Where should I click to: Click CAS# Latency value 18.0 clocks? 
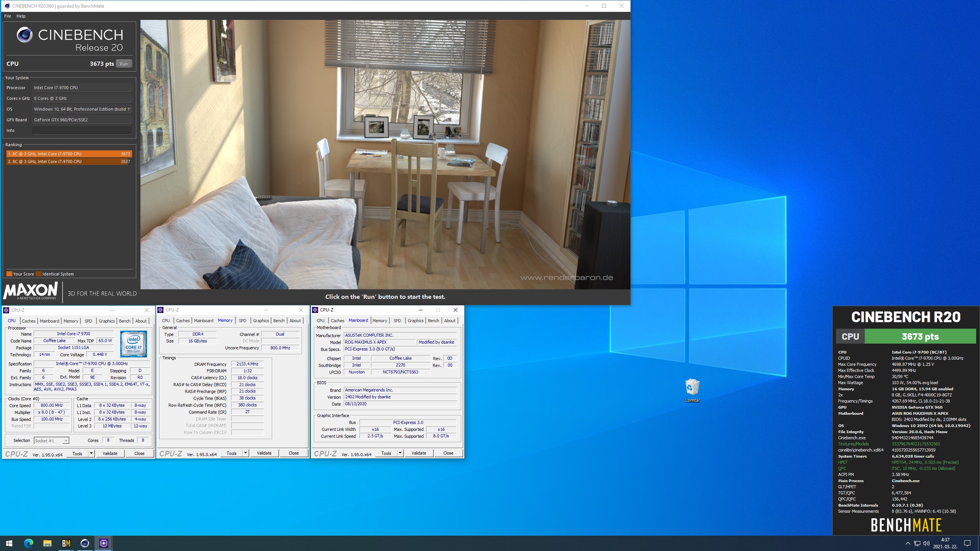tap(247, 378)
